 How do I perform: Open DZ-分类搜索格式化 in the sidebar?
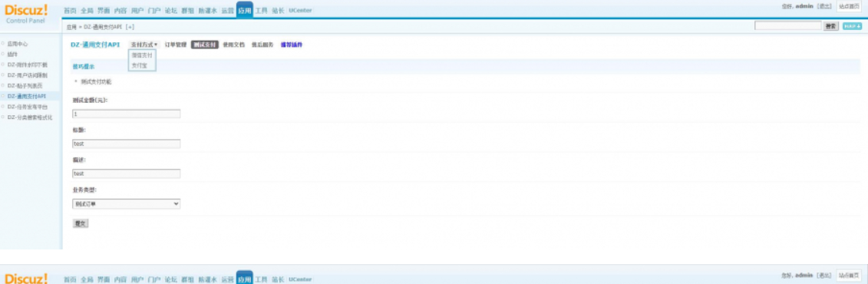[29, 117]
